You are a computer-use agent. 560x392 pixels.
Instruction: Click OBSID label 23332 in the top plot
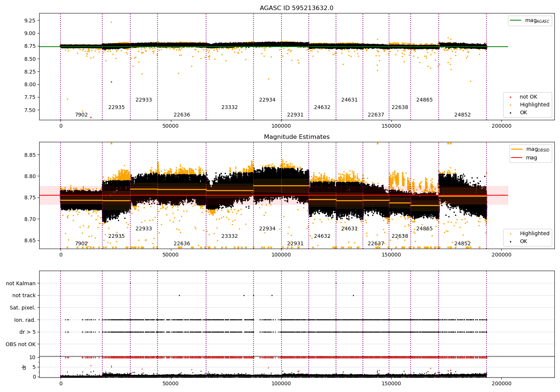point(230,108)
